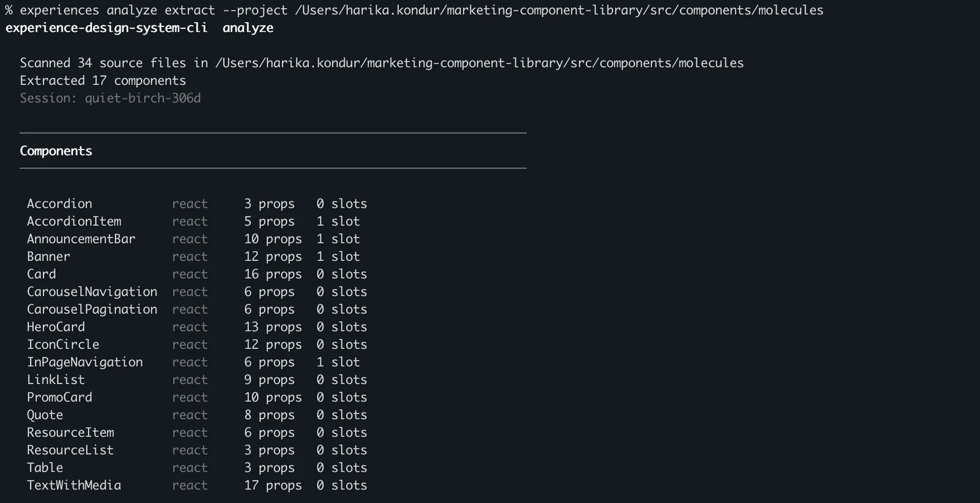Click the 'experience-design-system-cli' title text
This screenshot has height=503, width=980.
point(107,28)
